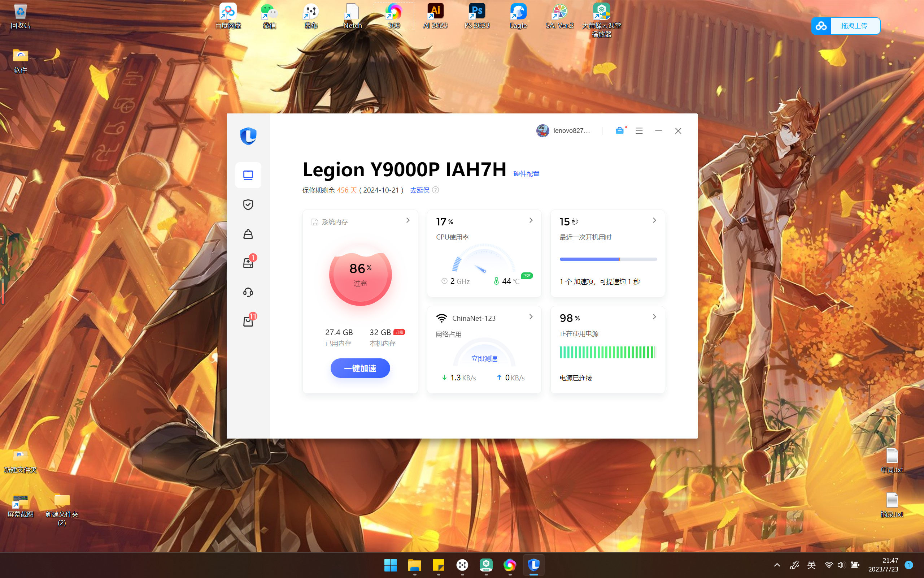The width and height of the screenshot is (924, 578).
Task: Select the 新建文件夹 (2) desktop folder
Action: click(62, 510)
